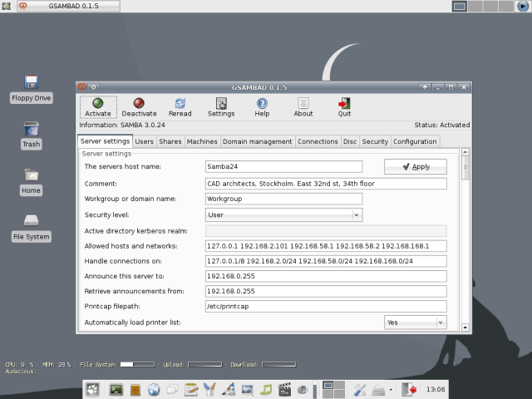Switch to the Server settings tab
Image resolution: width=532 pixels, height=399 pixels.
coord(105,141)
